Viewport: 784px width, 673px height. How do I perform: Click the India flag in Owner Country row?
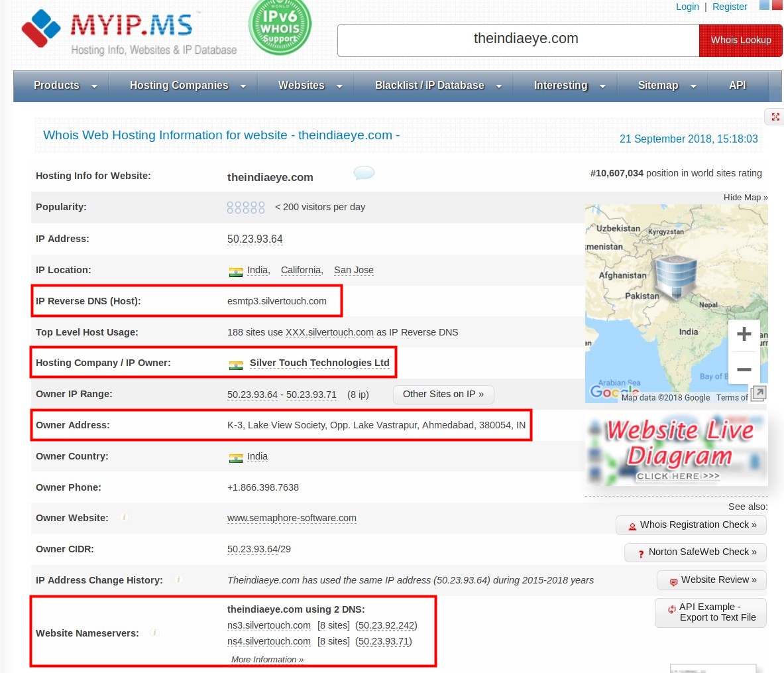click(235, 458)
